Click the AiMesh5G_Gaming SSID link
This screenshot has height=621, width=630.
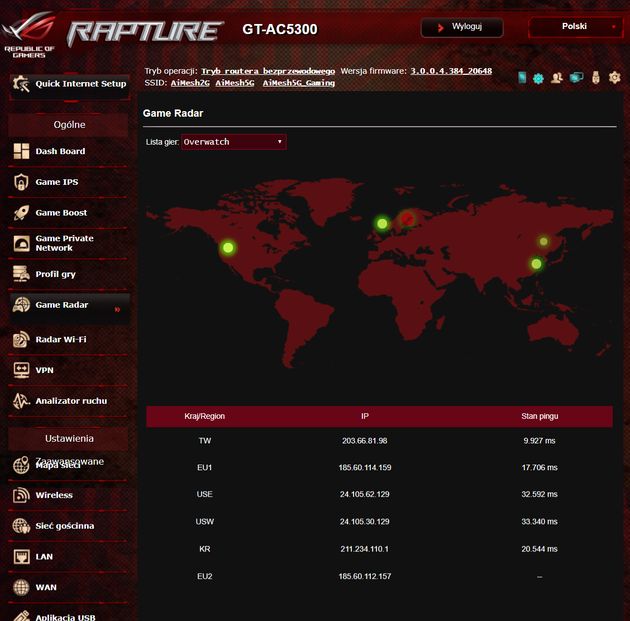(299, 83)
